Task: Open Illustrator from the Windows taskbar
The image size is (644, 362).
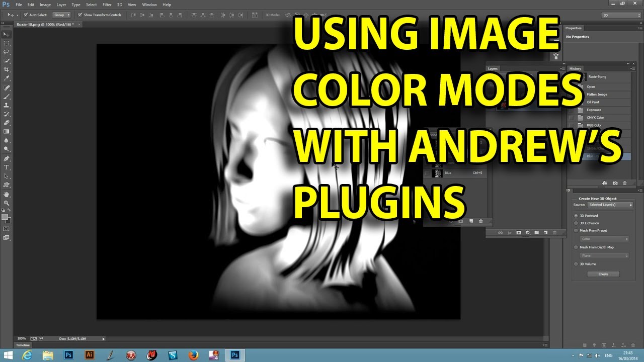Action: [x=89, y=355]
